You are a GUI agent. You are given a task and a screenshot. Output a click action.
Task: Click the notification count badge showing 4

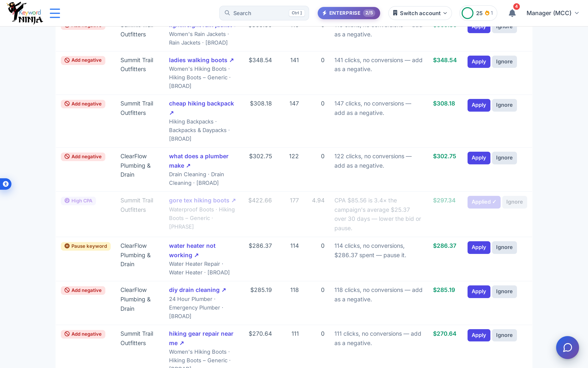516,7
